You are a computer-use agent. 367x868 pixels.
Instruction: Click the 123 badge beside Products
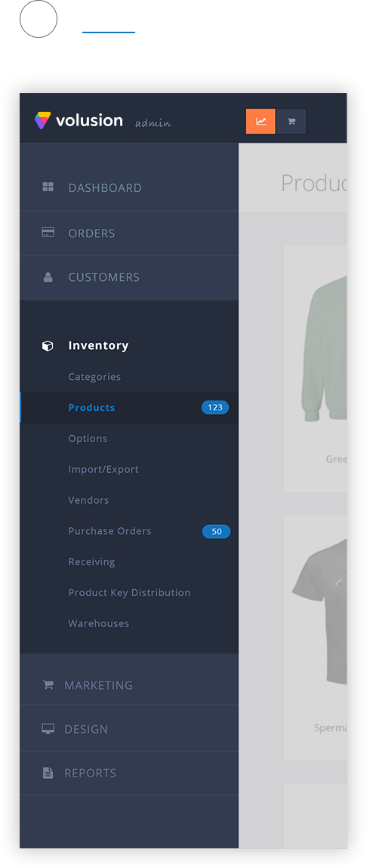[214, 407]
